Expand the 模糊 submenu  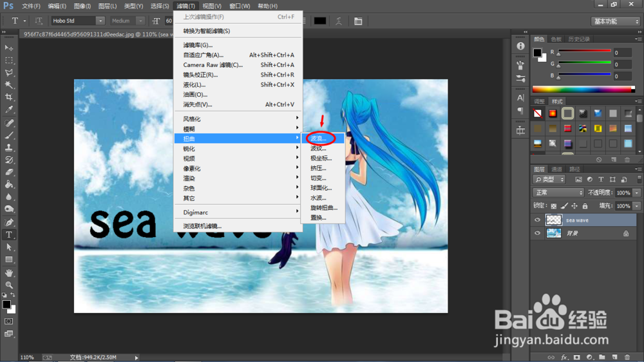click(x=238, y=129)
